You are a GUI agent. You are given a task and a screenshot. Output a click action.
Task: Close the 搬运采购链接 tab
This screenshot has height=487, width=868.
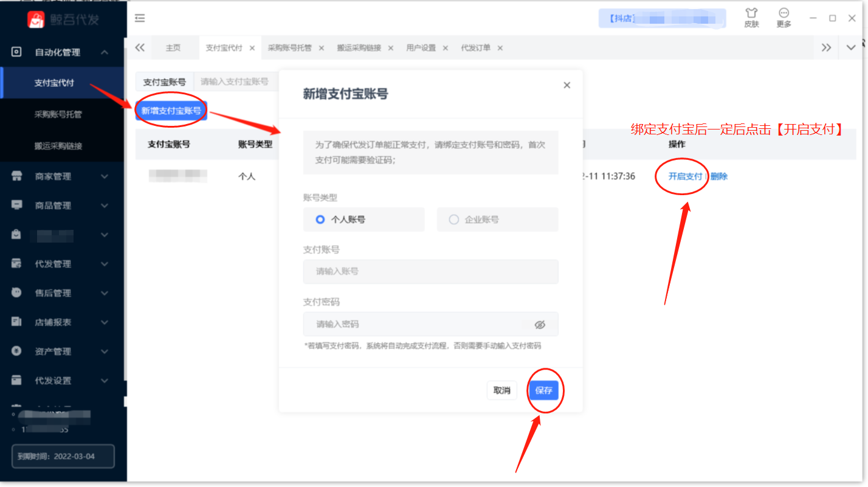tap(391, 48)
